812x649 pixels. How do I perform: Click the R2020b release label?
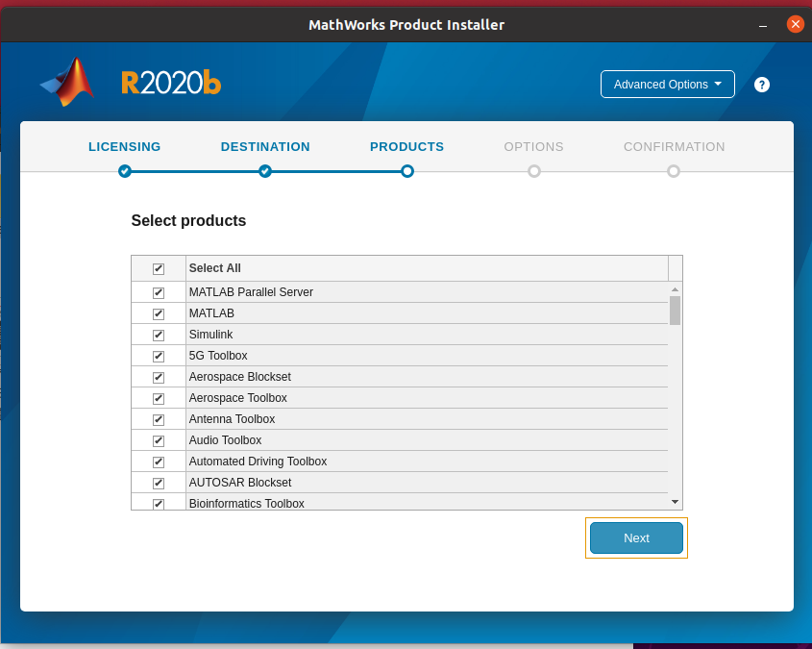click(171, 83)
